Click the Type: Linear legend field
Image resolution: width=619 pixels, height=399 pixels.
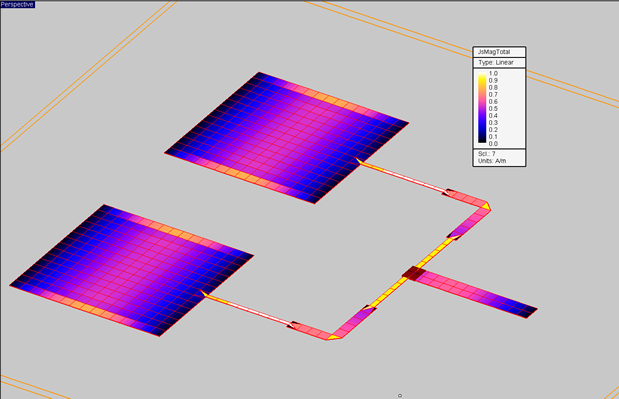(x=496, y=62)
